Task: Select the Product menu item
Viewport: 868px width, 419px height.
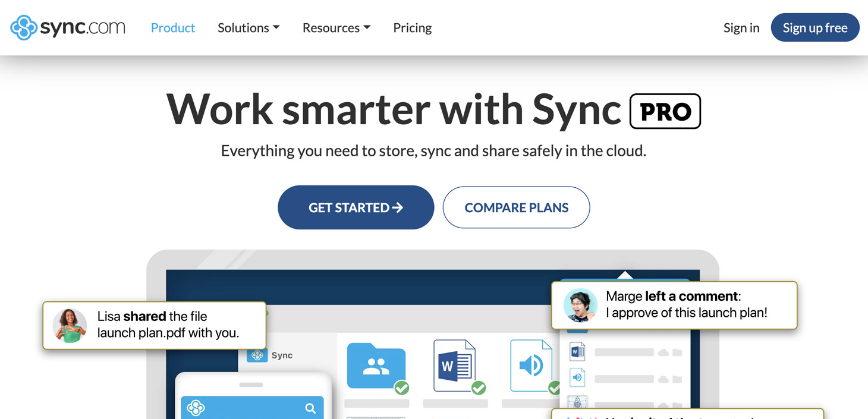Action: pyautogui.click(x=173, y=27)
